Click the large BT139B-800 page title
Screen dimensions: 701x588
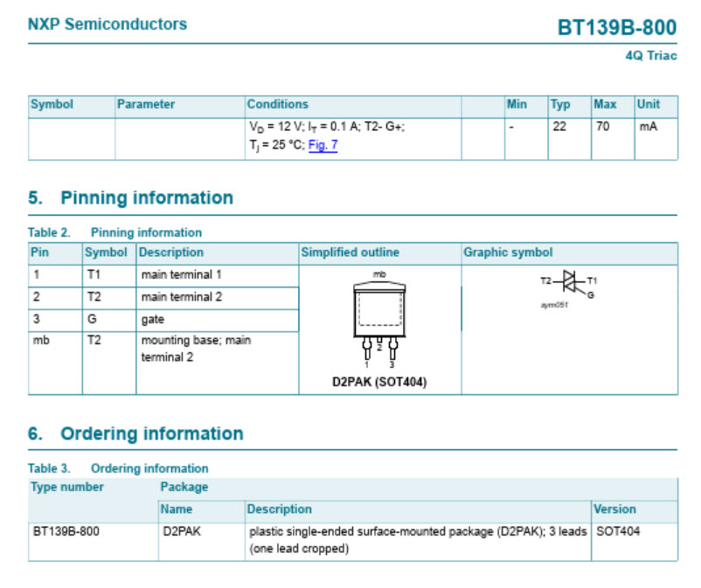(617, 27)
